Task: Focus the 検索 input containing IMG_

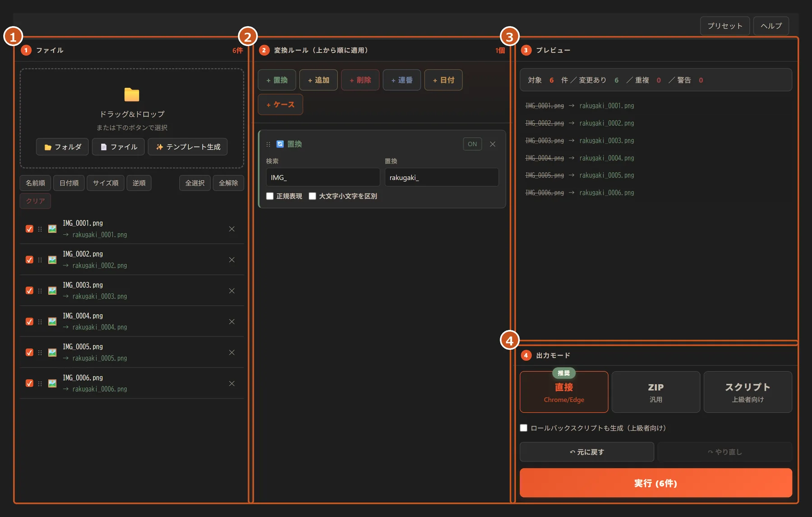Action: [323, 178]
